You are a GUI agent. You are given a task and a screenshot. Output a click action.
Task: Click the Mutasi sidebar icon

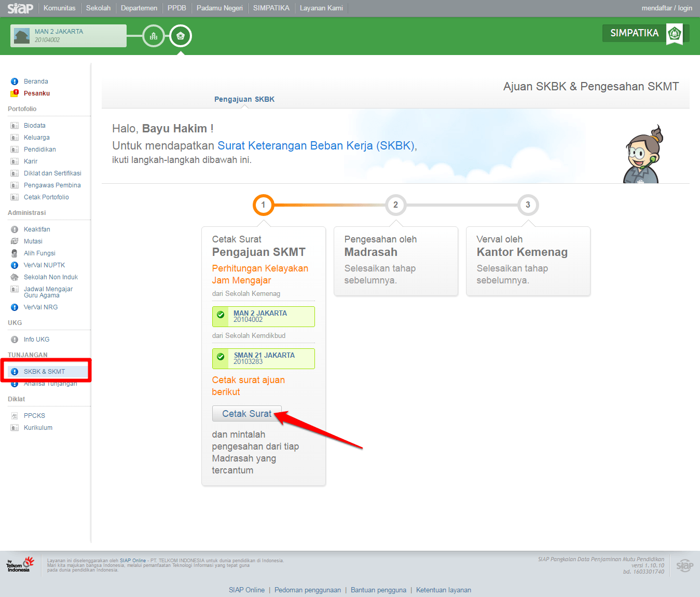click(15, 241)
